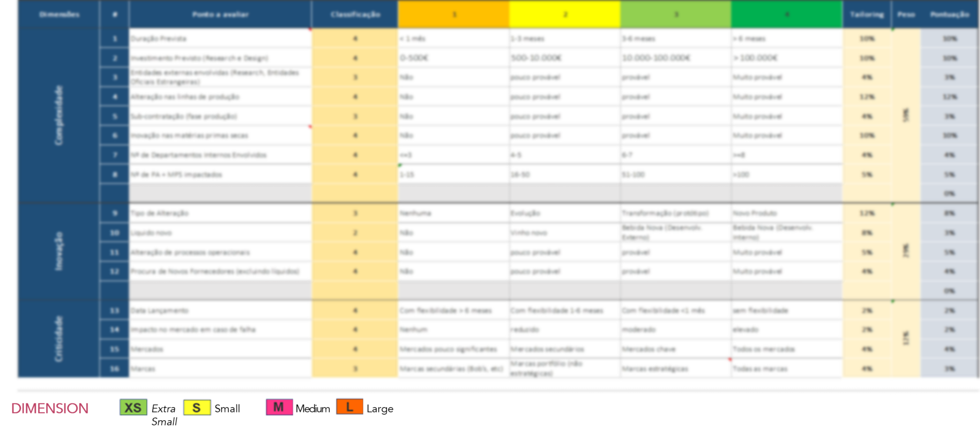Viewport: 980px width, 435px height.
Task: Click the Tailoring column header
Action: 867,14
